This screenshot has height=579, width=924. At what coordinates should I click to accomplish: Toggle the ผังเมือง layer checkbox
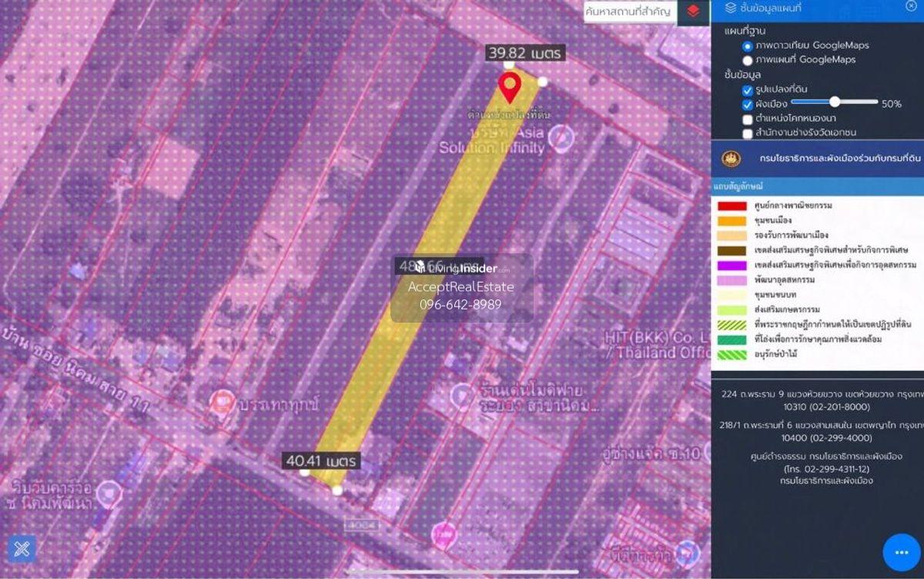point(747,104)
